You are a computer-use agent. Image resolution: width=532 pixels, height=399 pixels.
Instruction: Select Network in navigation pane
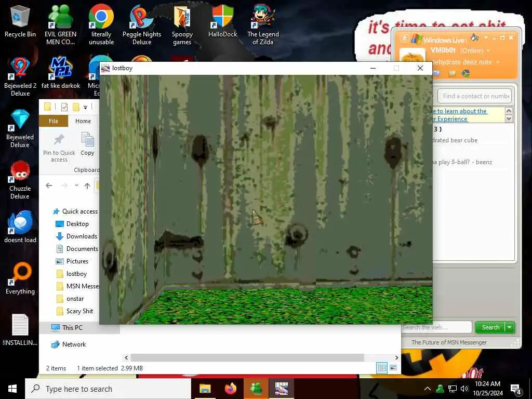tap(69, 344)
